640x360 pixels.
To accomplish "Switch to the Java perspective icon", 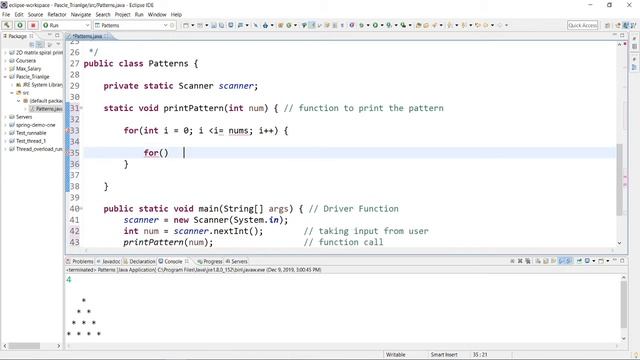I will coord(626,25).
